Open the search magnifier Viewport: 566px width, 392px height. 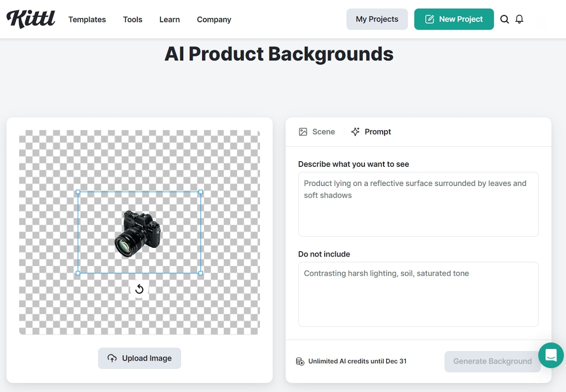tap(504, 19)
